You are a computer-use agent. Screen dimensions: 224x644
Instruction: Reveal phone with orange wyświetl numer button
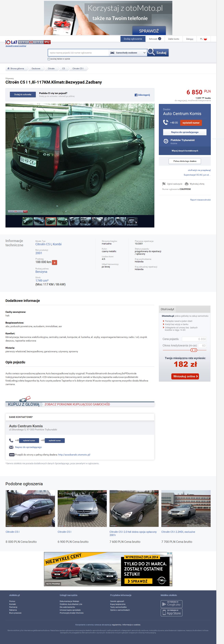tap(191, 123)
